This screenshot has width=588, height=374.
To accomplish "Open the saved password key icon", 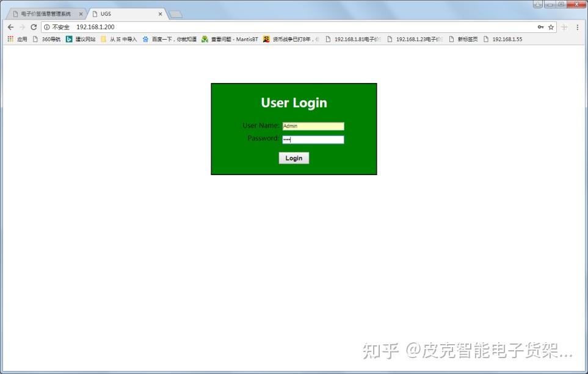I will (x=540, y=27).
